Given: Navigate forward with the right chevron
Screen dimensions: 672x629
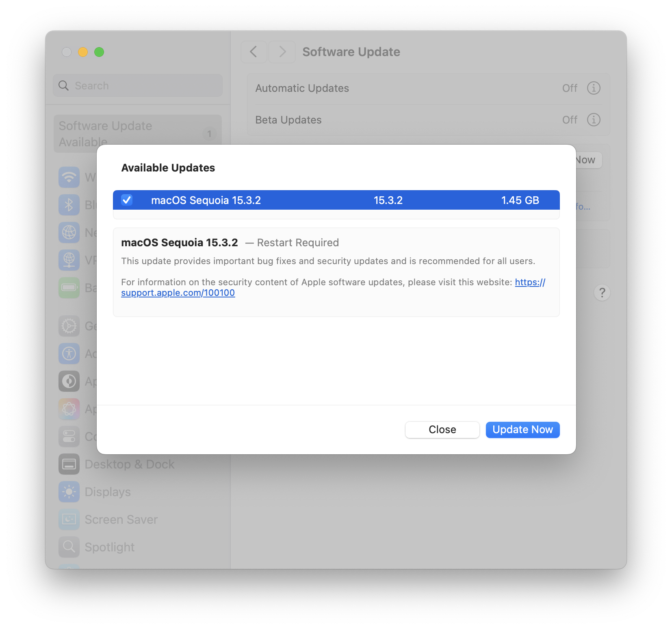Looking at the screenshot, I should tap(282, 52).
